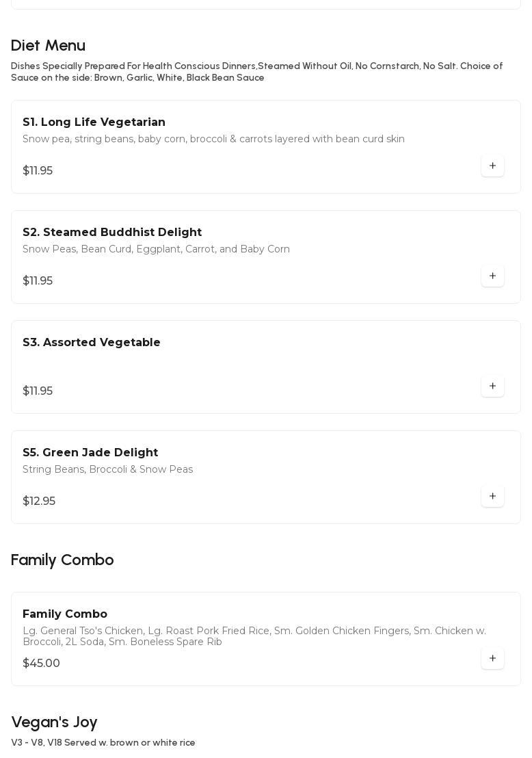
Task: Click the $45.00 Family Combo price
Action: tap(41, 663)
